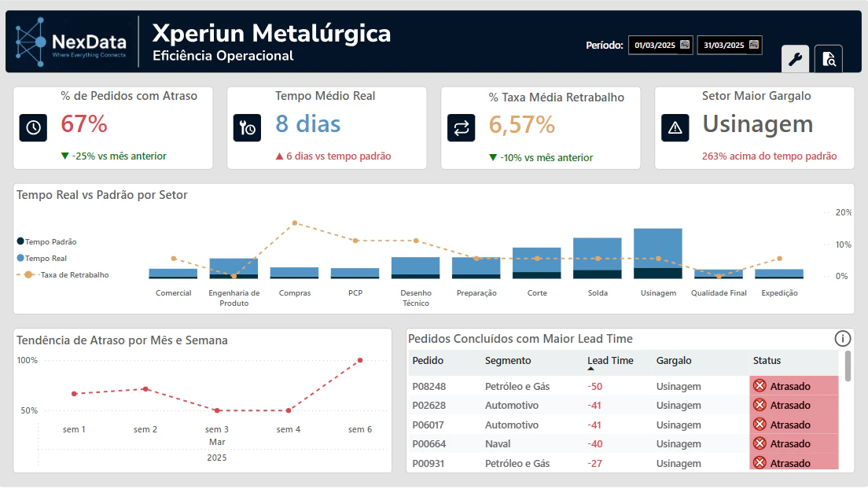The image size is (868, 489).
Task: Edit the start date 01/03/2025 field
Action: (x=654, y=46)
